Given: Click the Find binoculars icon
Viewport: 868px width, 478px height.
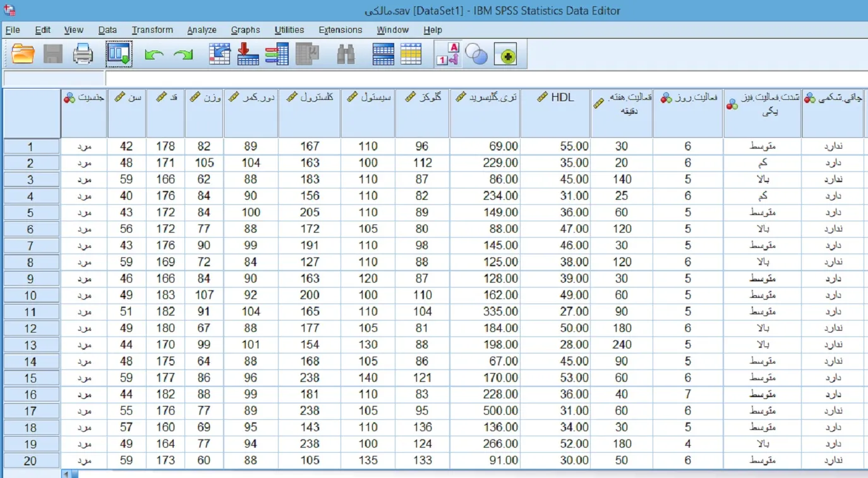Looking at the screenshot, I should 346,54.
